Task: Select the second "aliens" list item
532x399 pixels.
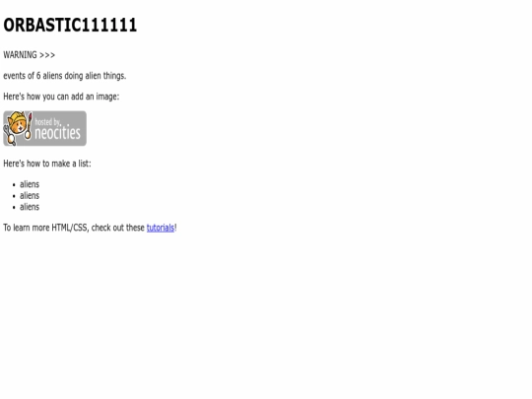Action: tap(30, 195)
